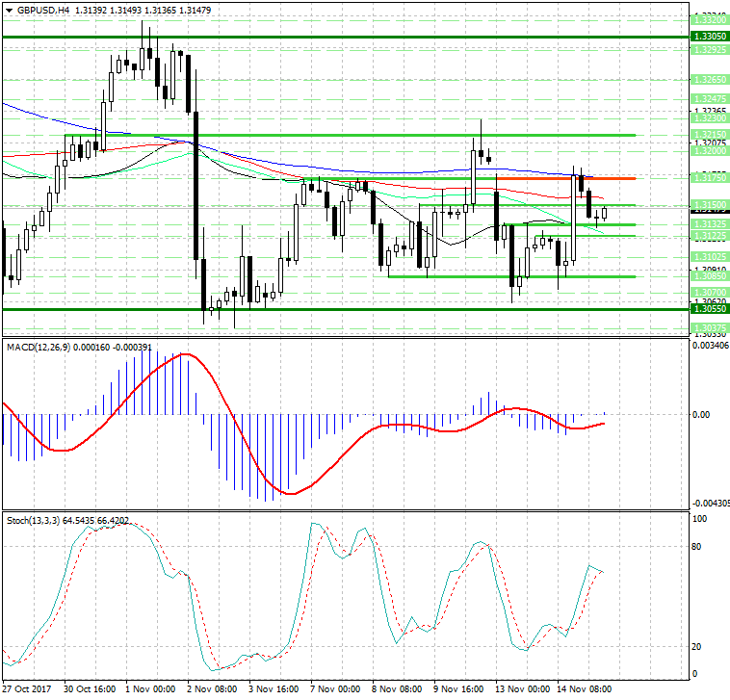Select the 13 Nov 00:00 time label
This screenshot has height=700, width=730.
click(x=520, y=690)
